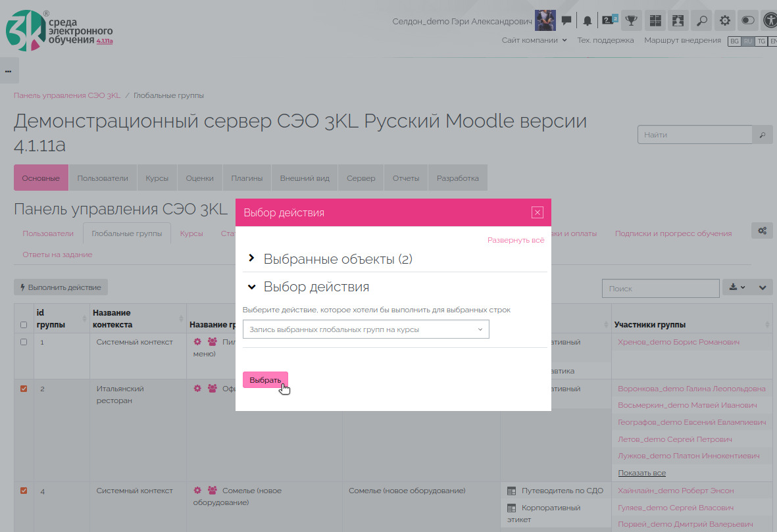777x532 pixels.
Task: Open the settings gear icon in header
Action: [725, 21]
